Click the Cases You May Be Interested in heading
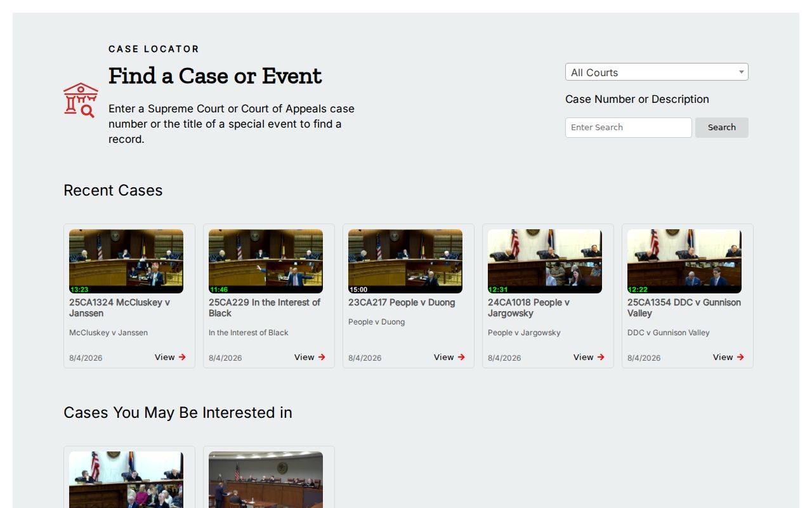This screenshot has height=508, width=812. point(178,413)
